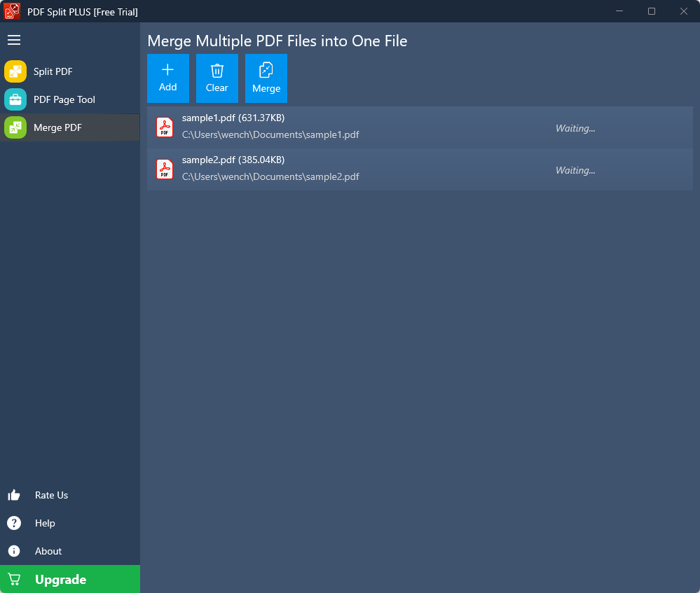The image size is (700, 593).
Task: Click the green Upgrade button
Action: (70, 579)
